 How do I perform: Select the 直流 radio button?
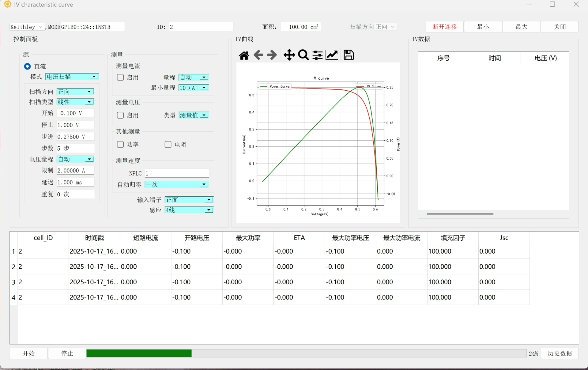pos(27,66)
